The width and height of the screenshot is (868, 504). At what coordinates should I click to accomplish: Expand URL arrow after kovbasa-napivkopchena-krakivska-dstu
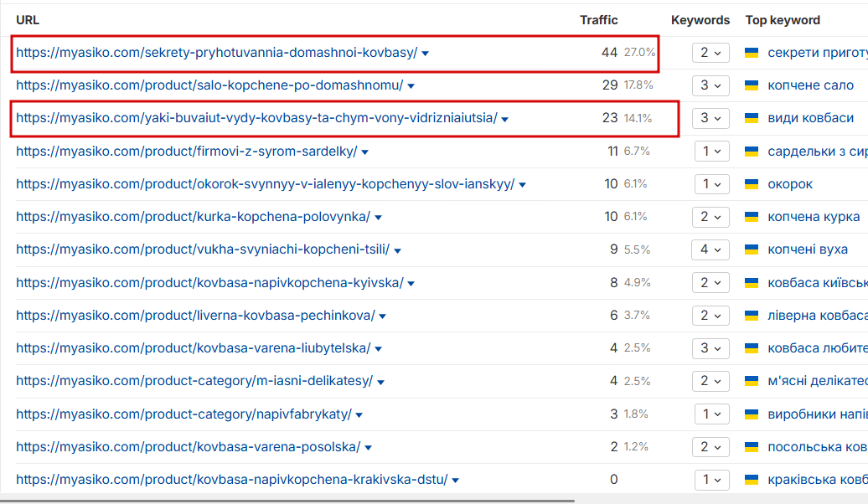point(455,481)
